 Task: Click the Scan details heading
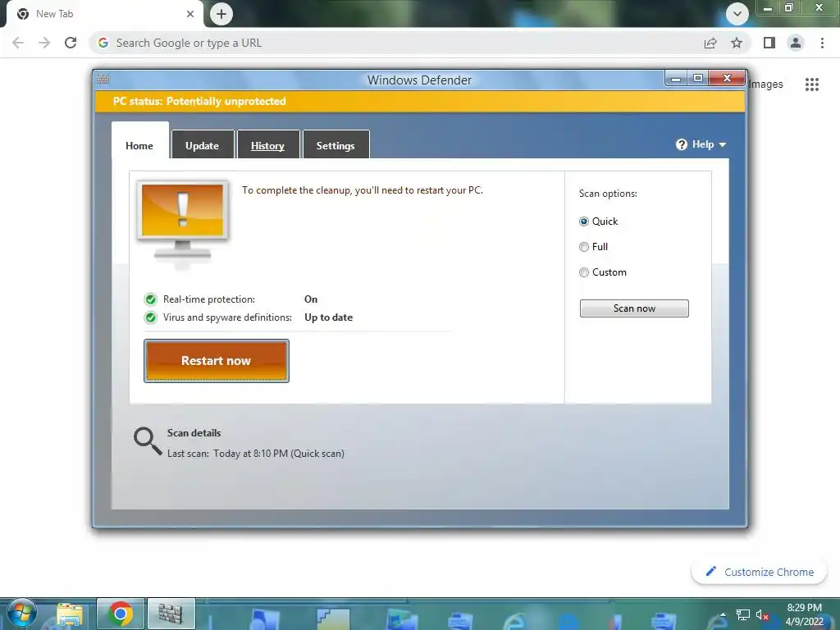pyautogui.click(x=194, y=433)
